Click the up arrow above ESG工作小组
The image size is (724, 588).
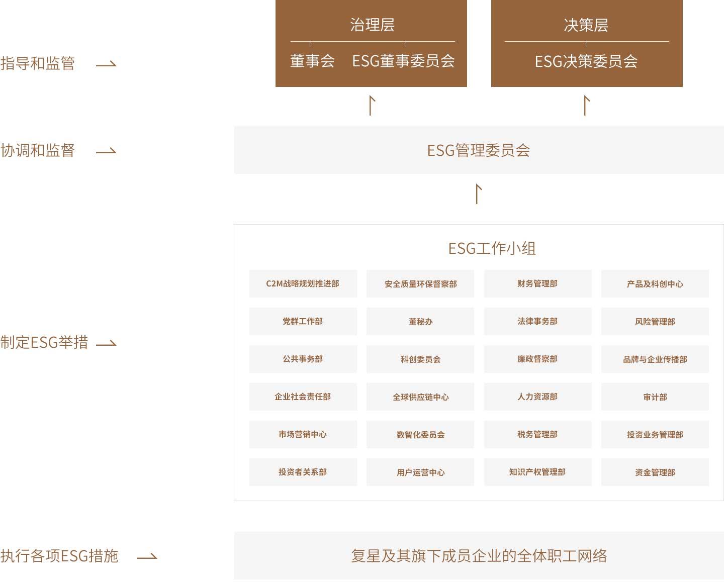(x=478, y=194)
